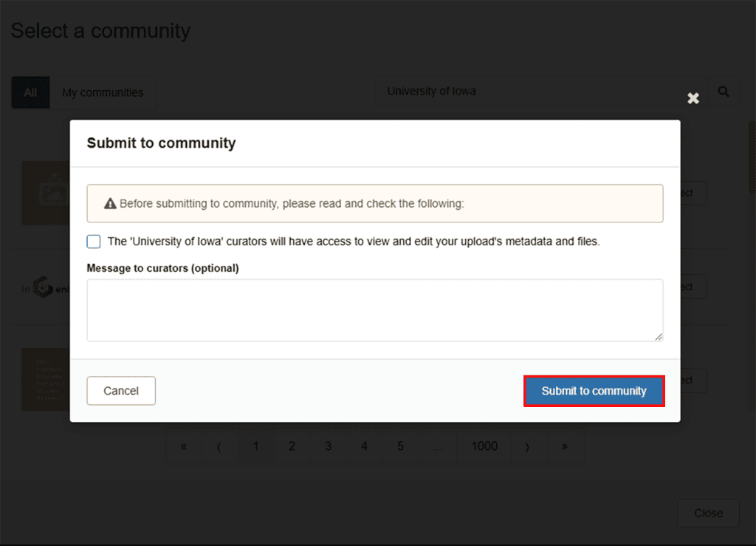Submit the upload with the Submit to community button
The width and height of the screenshot is (756, 546).
pos(594,391)
